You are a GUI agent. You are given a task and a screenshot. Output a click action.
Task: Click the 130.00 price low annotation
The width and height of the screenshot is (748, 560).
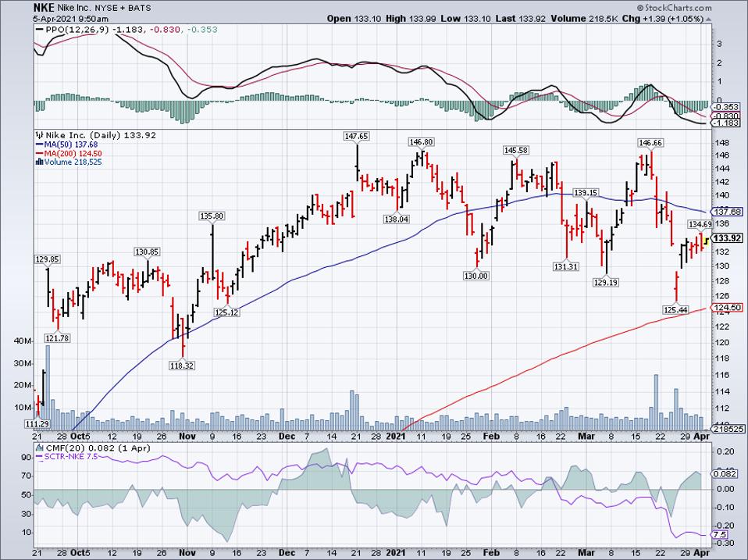pyautogui.click(x=476, y=276)
